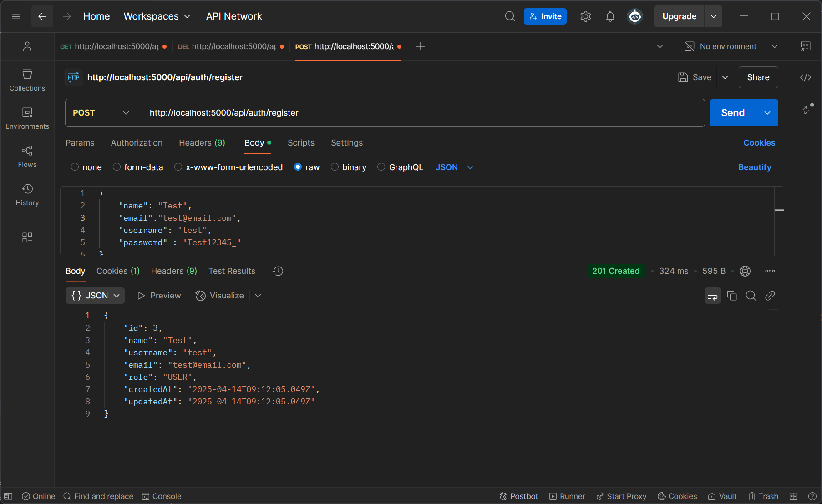This screenshot has height=504, width=822.
Task: Open the environment quick look icon
Action: tap(806, 46)
